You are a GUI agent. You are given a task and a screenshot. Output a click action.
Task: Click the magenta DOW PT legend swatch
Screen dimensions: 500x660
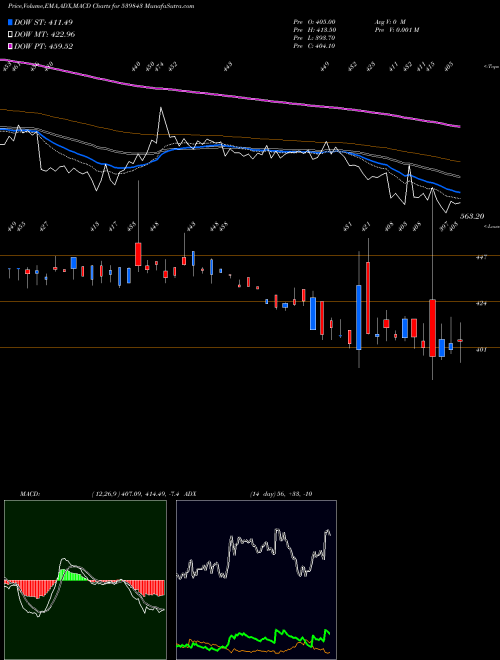(x=10, y=46)
